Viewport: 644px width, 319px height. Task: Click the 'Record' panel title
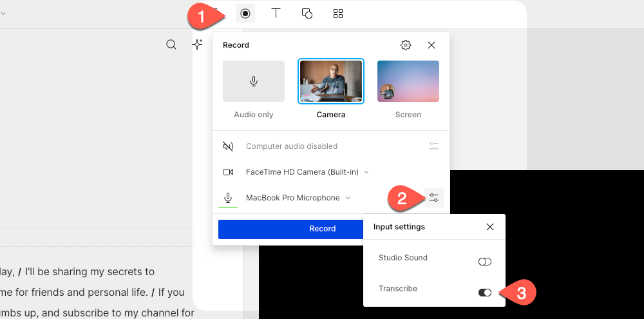[236, 45]
